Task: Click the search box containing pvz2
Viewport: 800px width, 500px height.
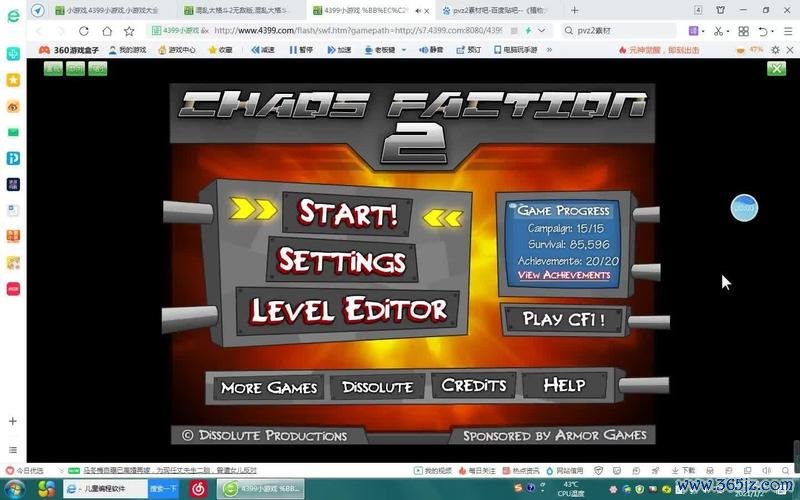Action: click(619, 31)
